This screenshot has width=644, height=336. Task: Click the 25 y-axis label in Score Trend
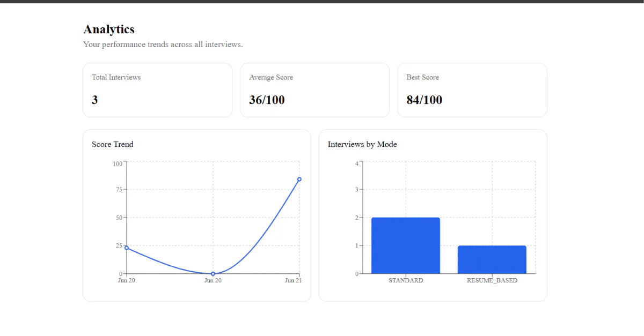click(119, 245)
